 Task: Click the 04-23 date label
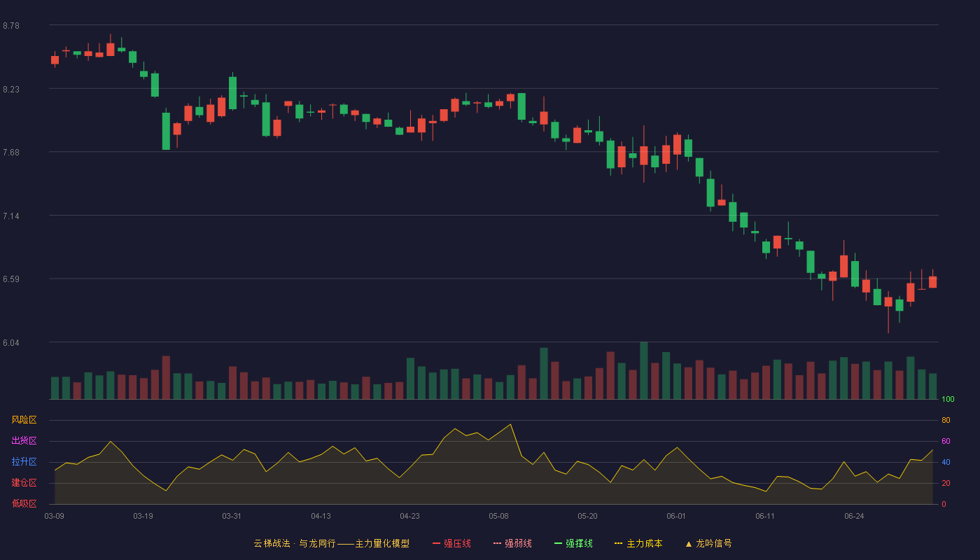409,516
